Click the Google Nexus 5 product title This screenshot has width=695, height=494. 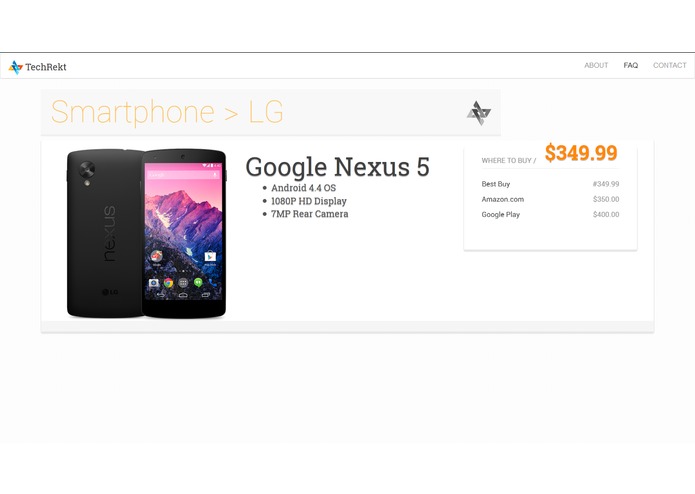(x=337, y=167)
